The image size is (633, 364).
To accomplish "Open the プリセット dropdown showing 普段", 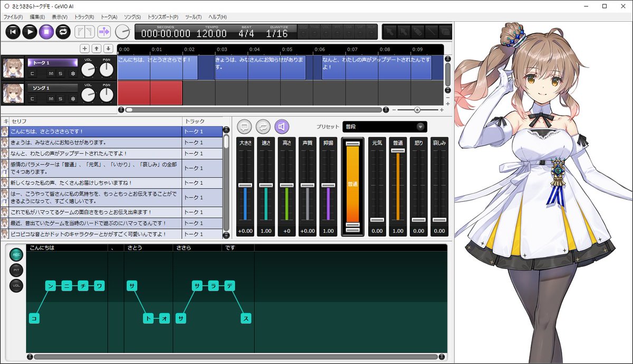I will tap(385, 127).
